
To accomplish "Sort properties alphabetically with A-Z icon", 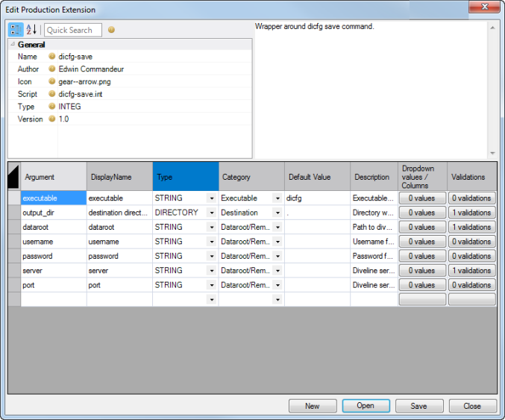I will [31, 30].
